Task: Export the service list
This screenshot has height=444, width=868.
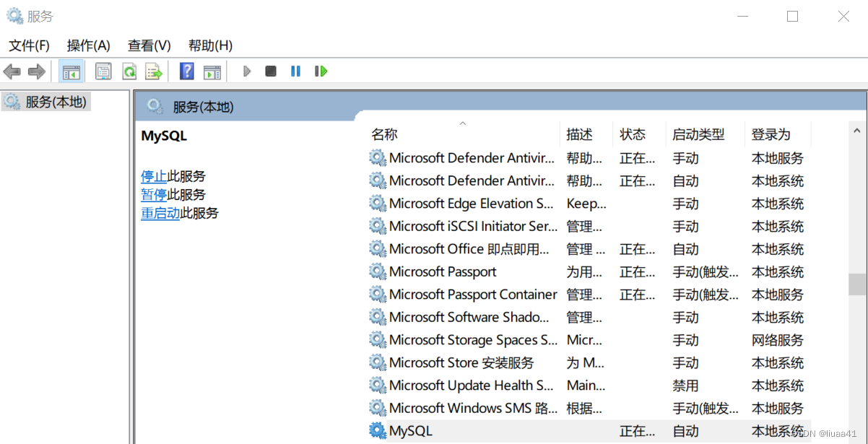Action: point(154,71)
